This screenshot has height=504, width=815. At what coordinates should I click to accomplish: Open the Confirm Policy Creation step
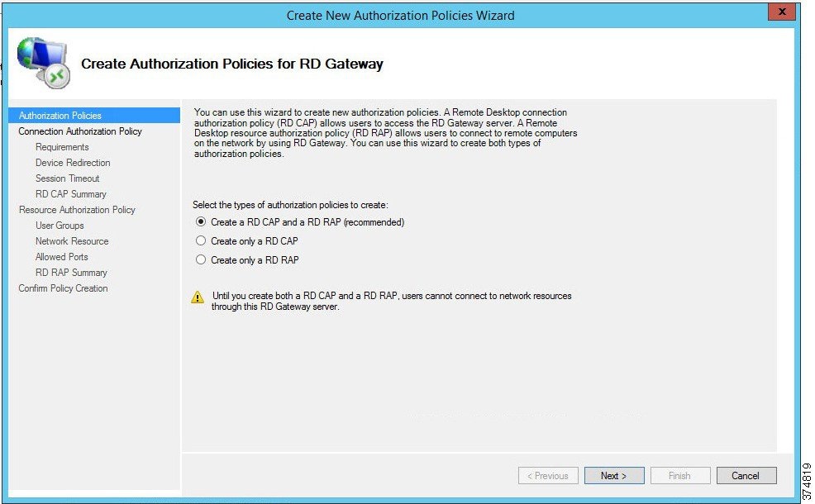coord(63,288)
